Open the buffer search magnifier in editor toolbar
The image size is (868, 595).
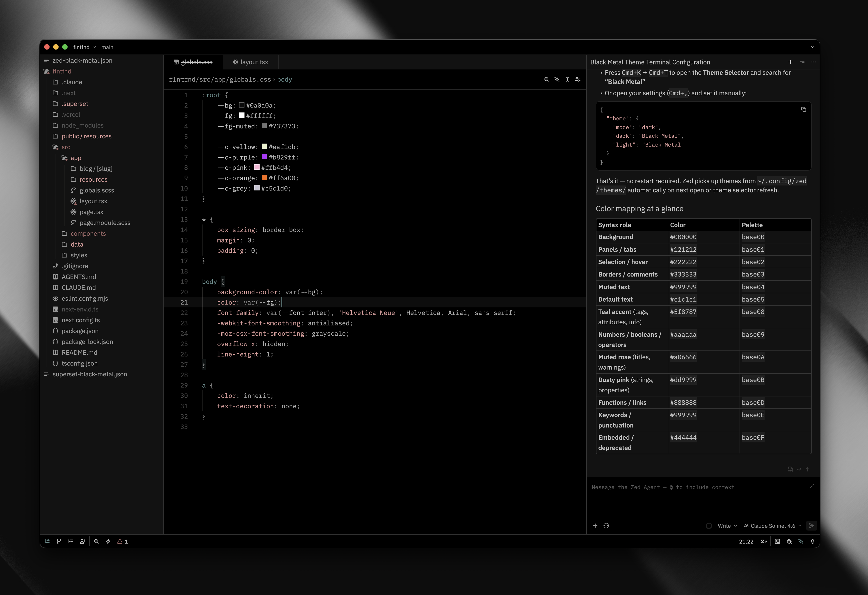click(x=546, y=79)
